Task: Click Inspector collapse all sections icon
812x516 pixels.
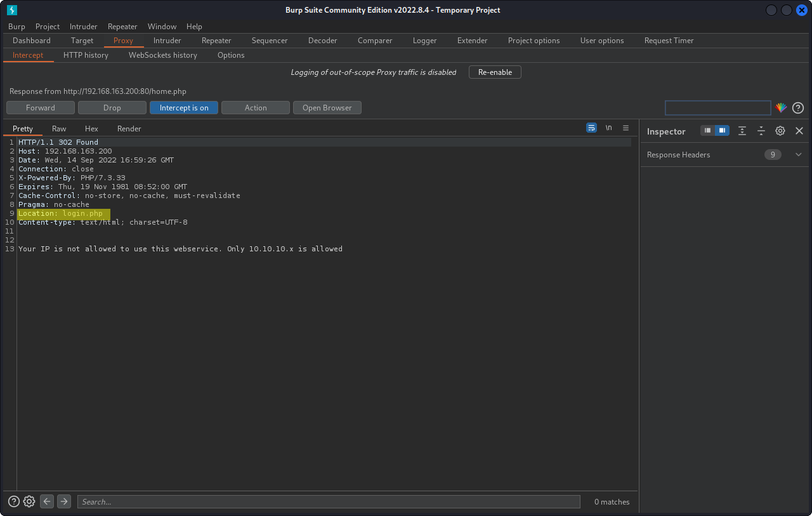Action: [761, 131]
